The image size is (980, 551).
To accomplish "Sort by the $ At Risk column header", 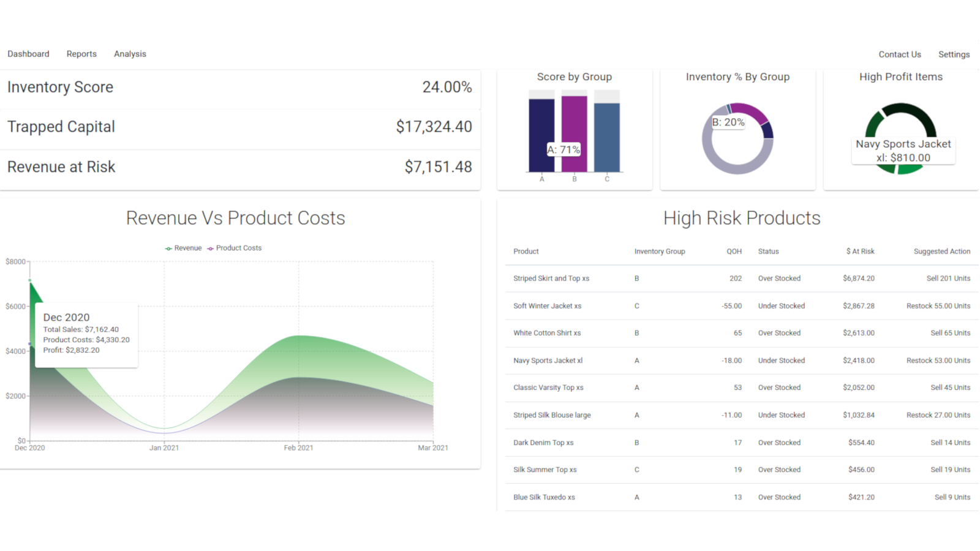I will point(861,252).
